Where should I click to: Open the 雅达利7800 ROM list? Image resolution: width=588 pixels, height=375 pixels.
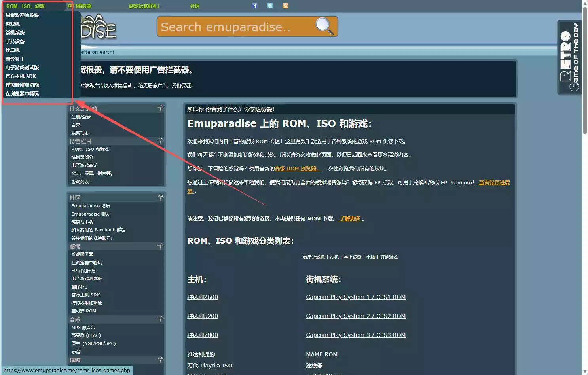(203, 335)
